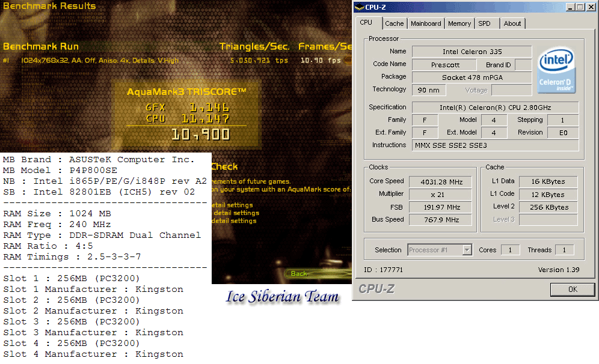The image size is (599, 364).
Task: Click the Intel Celeron D logo
Action: pyautogui.click(x=556, y=70)
